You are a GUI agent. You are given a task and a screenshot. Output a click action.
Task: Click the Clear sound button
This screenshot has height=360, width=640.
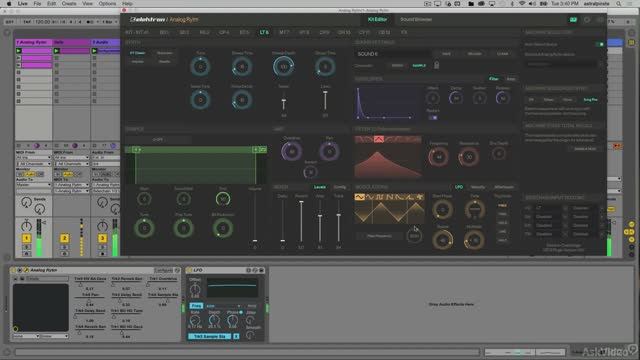click(x=502, y=54)
